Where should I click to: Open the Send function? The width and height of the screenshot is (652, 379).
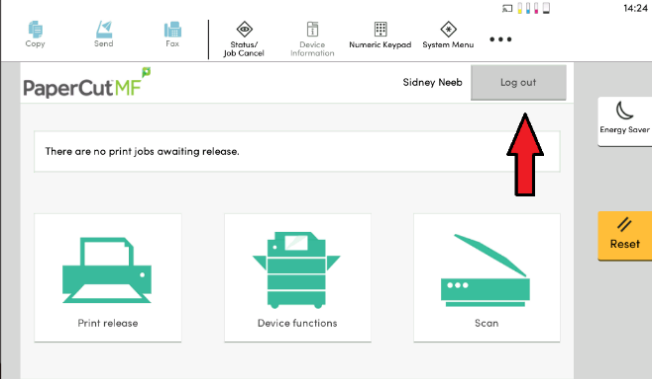click(x=104, y=34)
